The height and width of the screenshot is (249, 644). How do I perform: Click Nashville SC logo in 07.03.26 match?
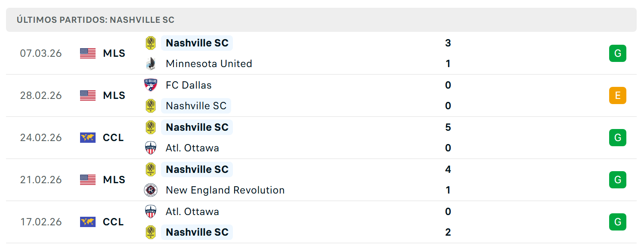pos(150,43)
